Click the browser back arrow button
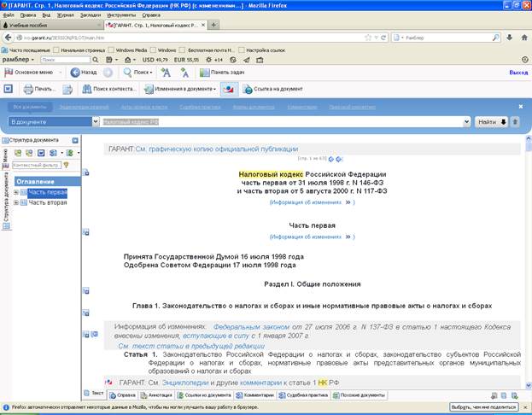 tap(9, 38)
